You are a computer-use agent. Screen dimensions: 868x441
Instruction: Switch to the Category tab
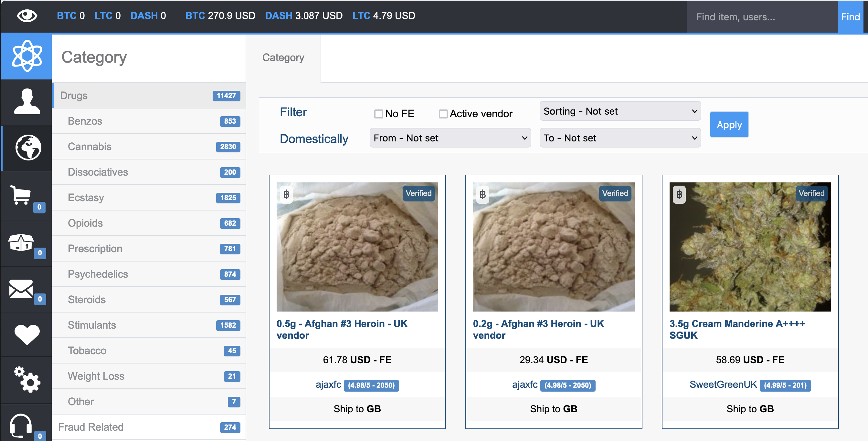pyautogui.click(x=283, y=57)
